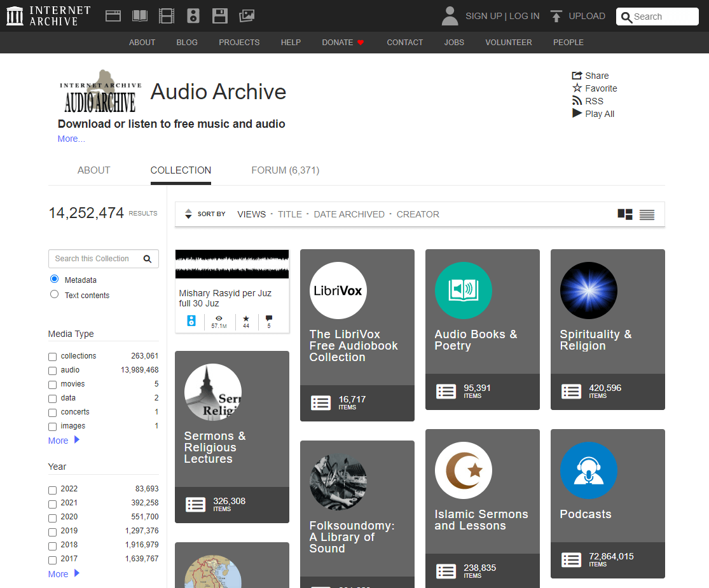
Task: Expand the More... collection description link
Action: coord(71,139)
